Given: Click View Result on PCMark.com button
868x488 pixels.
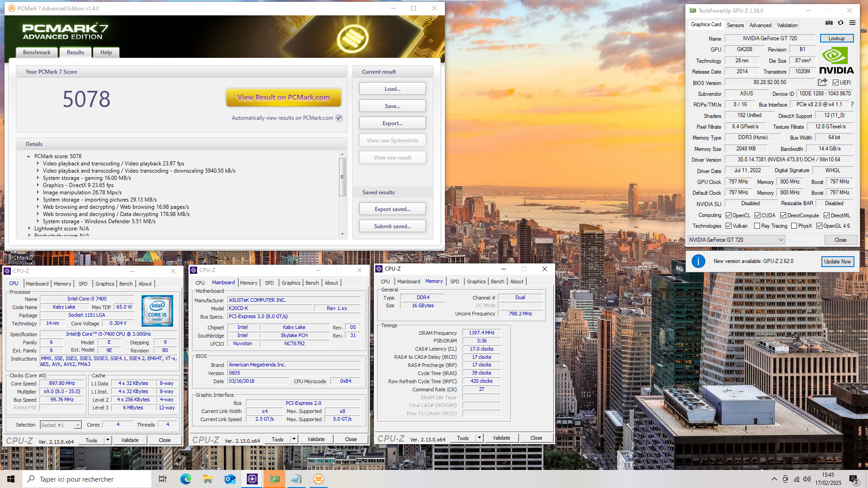Looking at the screenshot, I should 283,98.
